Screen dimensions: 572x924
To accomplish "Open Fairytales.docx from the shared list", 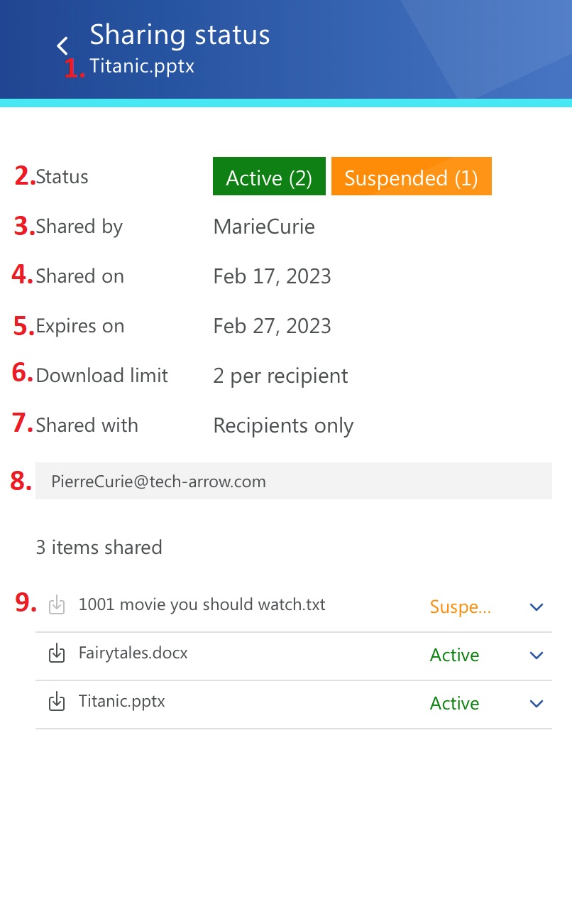I will point(133,653).
